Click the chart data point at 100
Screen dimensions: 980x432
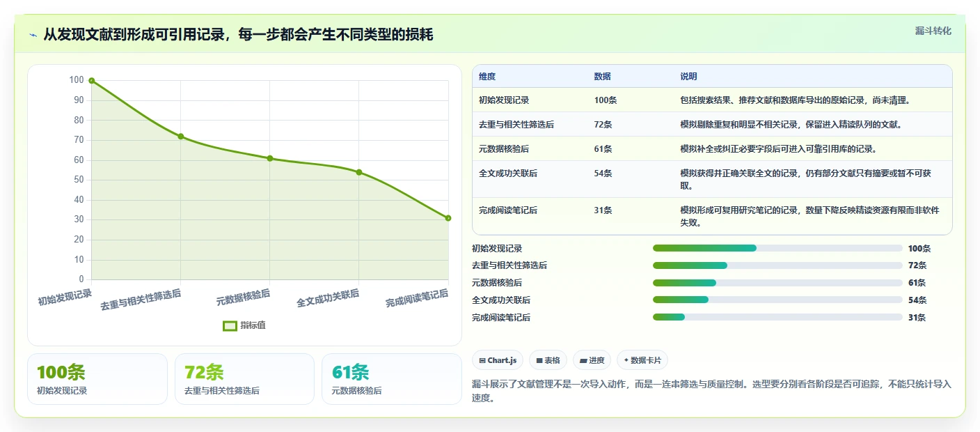91,81
